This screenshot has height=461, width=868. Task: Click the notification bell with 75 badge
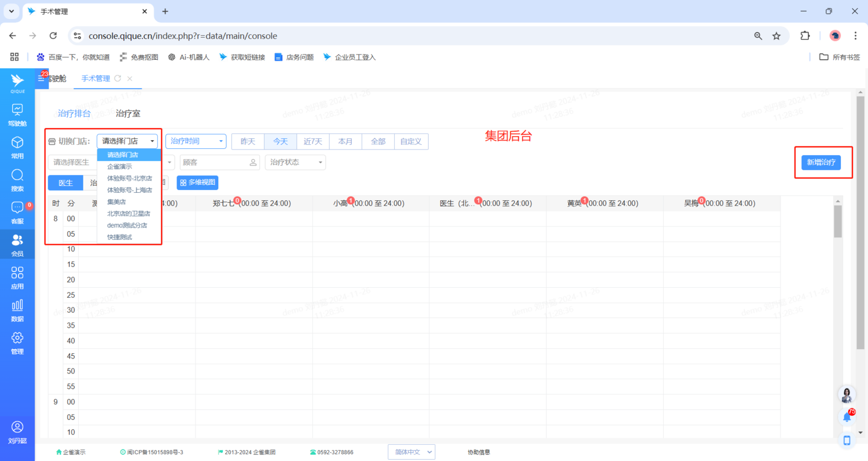(x=847, y=416)
